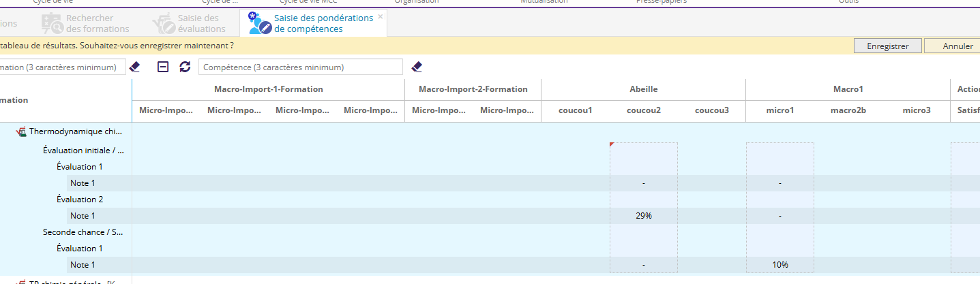
Task: Clear the Compétence filter with the eraser icon
Action: (x=417, y=67)
